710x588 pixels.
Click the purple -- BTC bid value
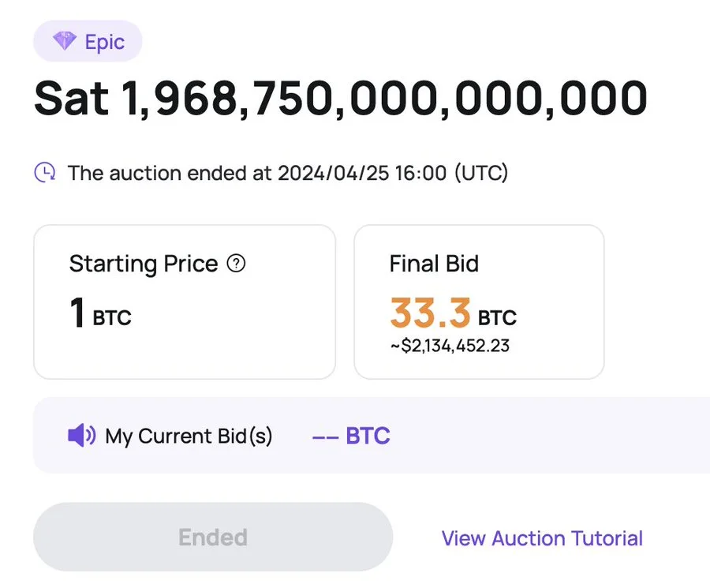[x=351, y=436]
